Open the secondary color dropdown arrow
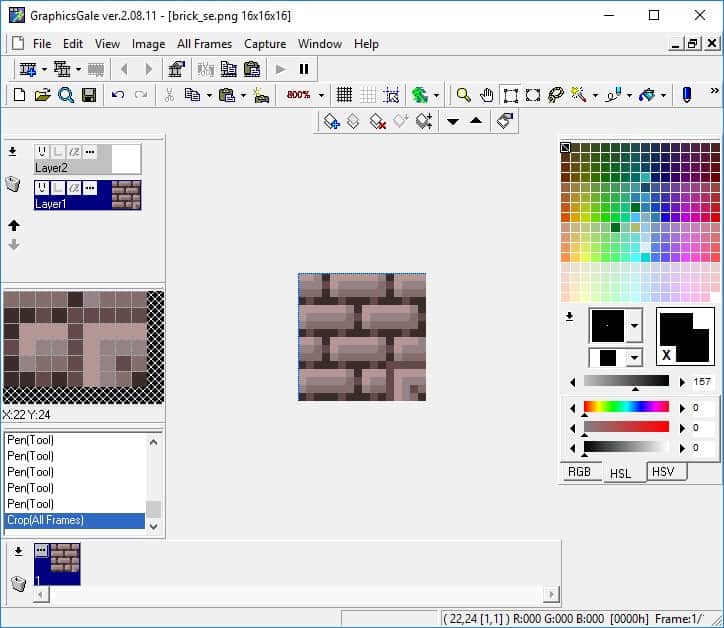This screenshot has width=724, height=628. pos(635,358)
